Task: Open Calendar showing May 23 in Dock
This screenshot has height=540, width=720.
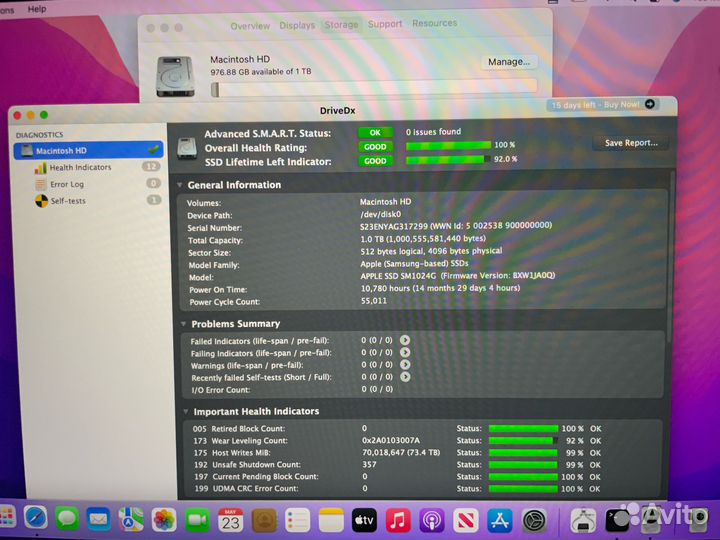Action: [x=231, y=520]
